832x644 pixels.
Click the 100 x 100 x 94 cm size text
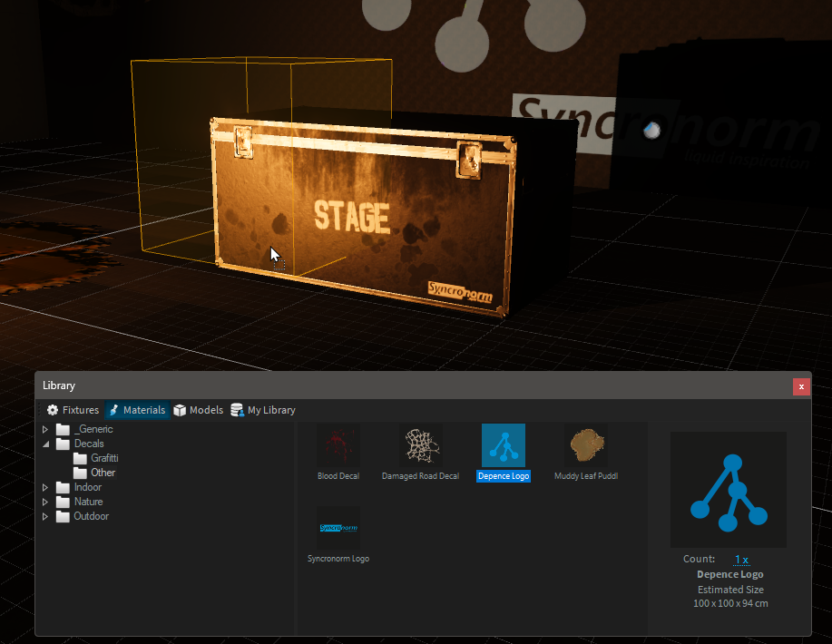(x=730, y=604)
